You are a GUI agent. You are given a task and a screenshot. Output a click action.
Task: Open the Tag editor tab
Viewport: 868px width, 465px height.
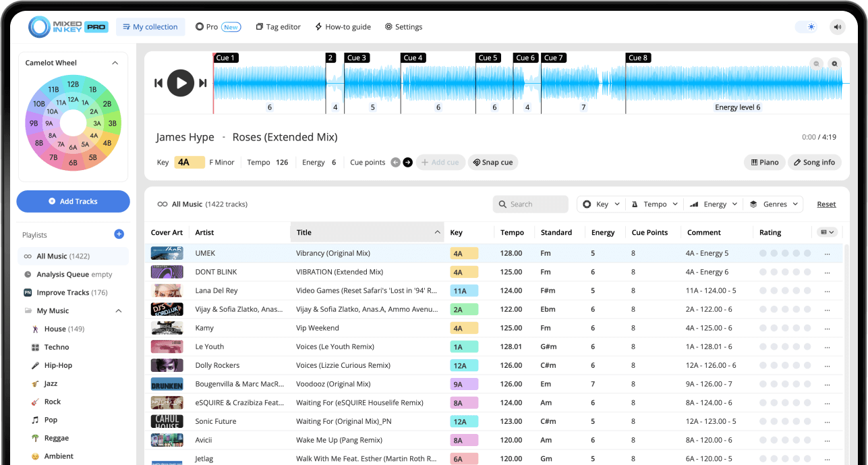279,27
